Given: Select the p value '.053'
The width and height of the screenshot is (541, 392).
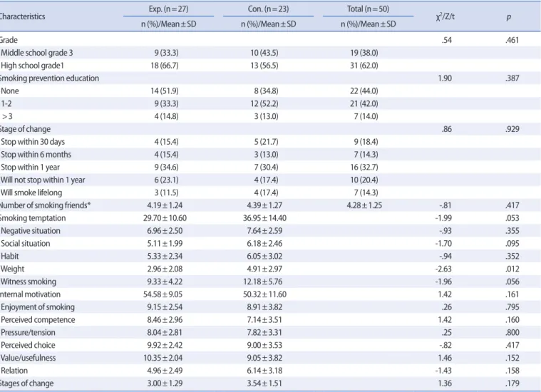Looking at the screenshot, I should pos(512,218).
